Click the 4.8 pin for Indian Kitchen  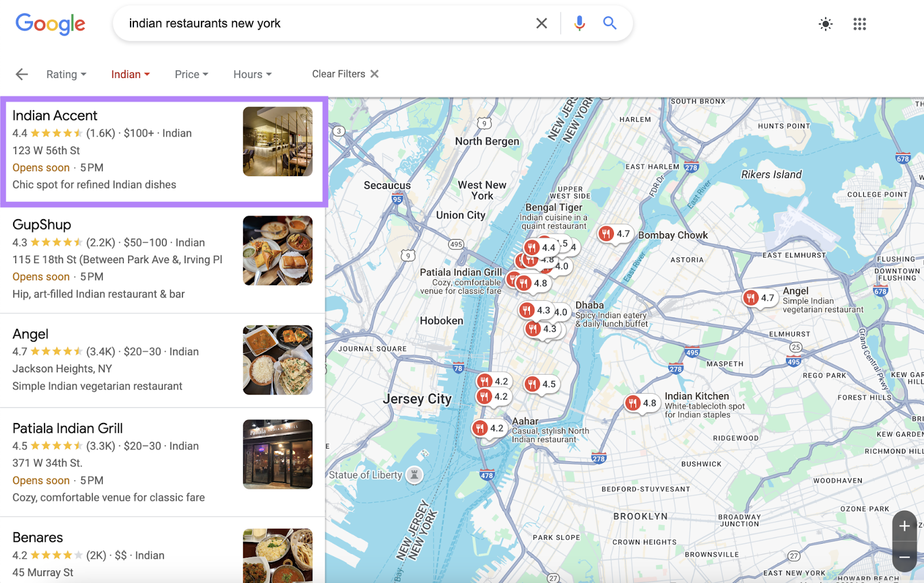[x=643, y=403]
